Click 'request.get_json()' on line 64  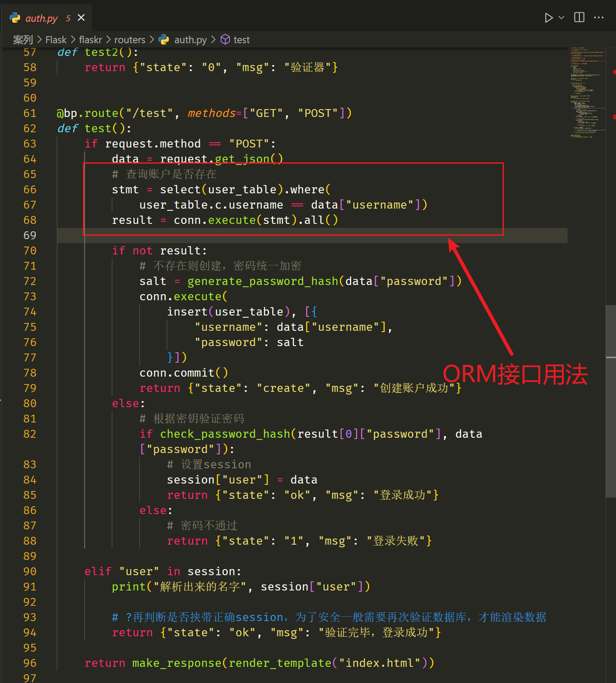[222, 159]
